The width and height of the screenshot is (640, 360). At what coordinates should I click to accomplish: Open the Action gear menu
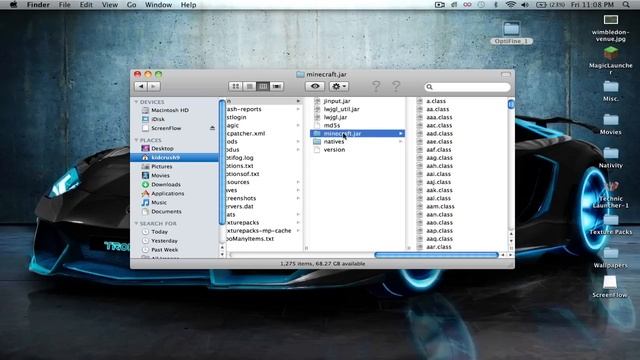point(339,87)
